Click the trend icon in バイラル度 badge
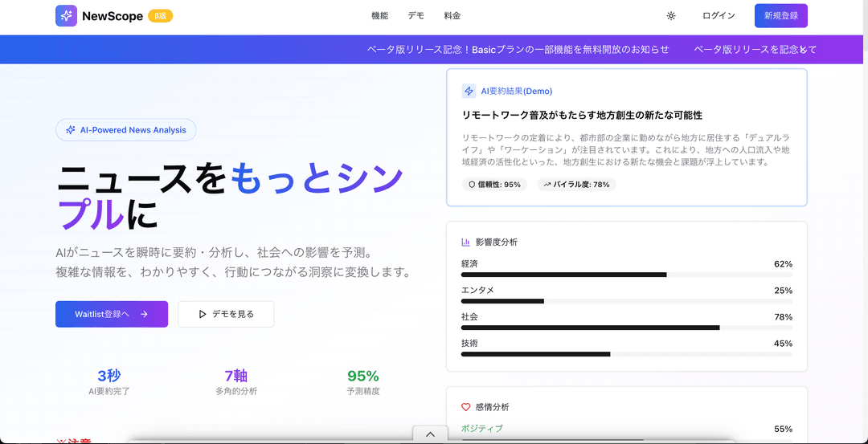The image size is (868, 444). (547, 185)
